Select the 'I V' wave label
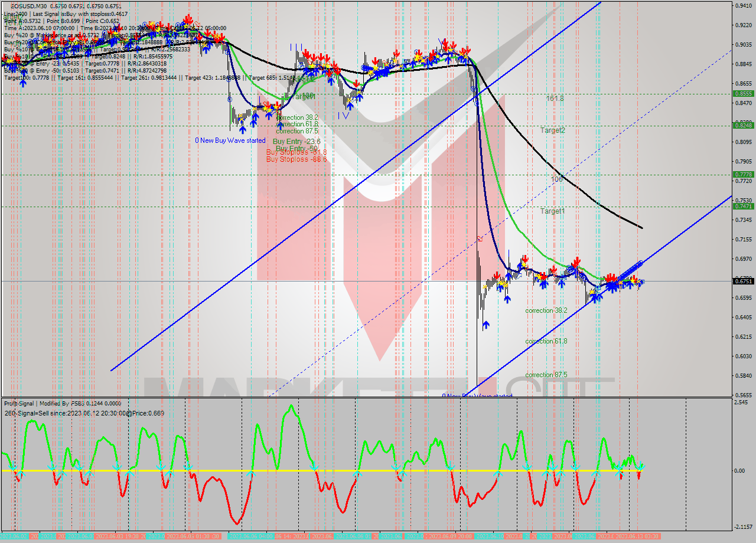The height and width of the screenshot is (543, 756). (x=344, y=116)
